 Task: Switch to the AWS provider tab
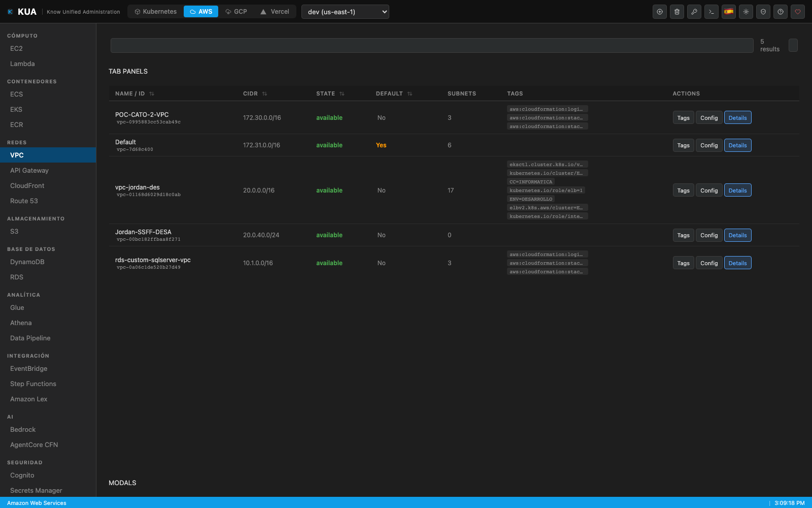[x=201, y=12]
